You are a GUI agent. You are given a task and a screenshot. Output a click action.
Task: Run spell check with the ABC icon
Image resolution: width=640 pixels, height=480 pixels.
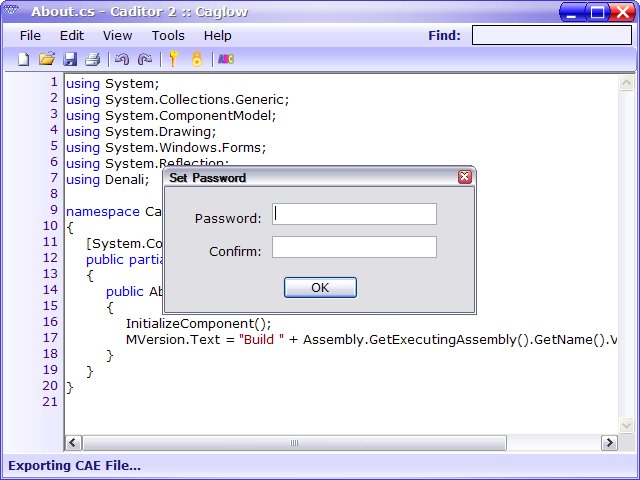226,59
